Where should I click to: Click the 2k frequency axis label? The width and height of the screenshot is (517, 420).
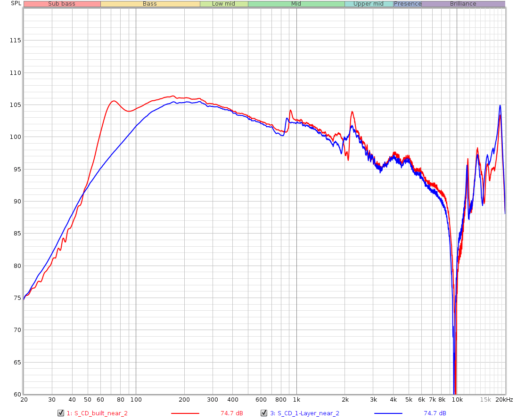pyautogui.click(x=345, y=400)
